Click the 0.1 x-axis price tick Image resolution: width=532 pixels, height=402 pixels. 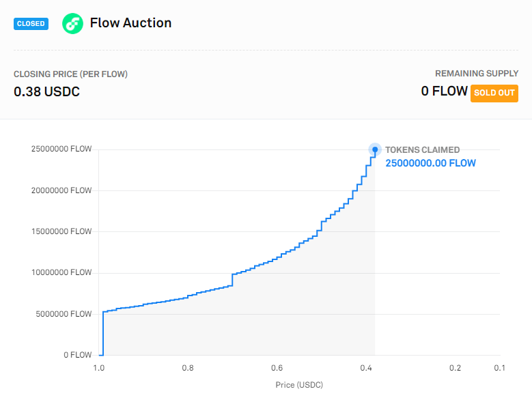[499, 369]
